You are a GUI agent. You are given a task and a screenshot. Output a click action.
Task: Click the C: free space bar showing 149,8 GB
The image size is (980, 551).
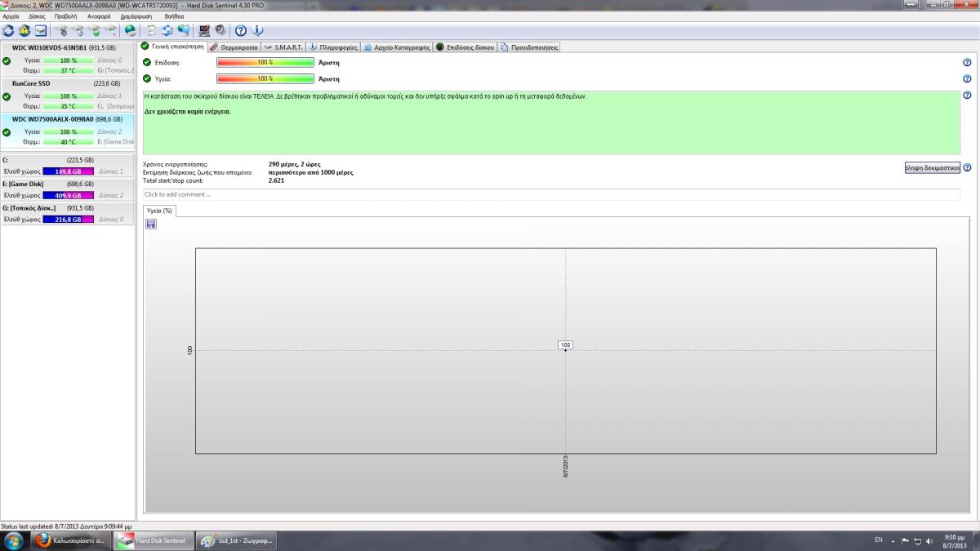point(68,171)
